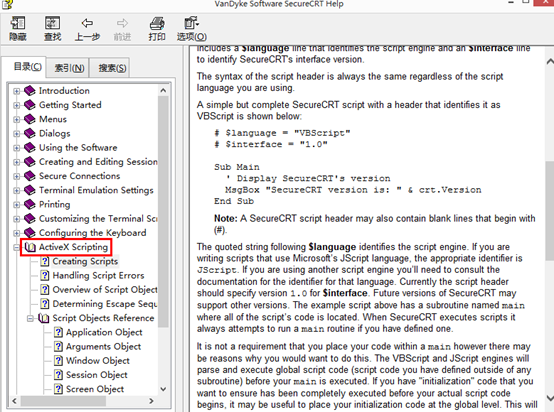Select the Secure Connections entry
This screenshot has width=554, height=412.
[x=79, y=176]
